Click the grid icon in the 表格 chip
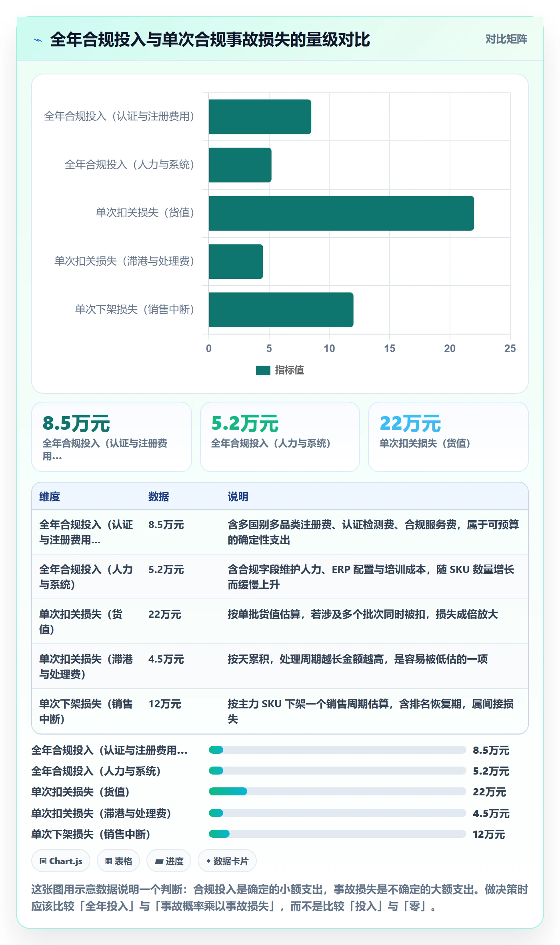 pos(108,861)
